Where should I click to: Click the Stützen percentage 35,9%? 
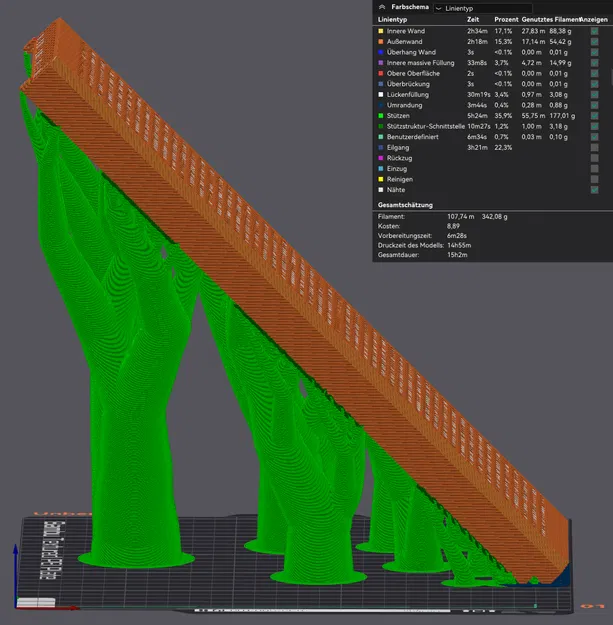tap(503, 116)
